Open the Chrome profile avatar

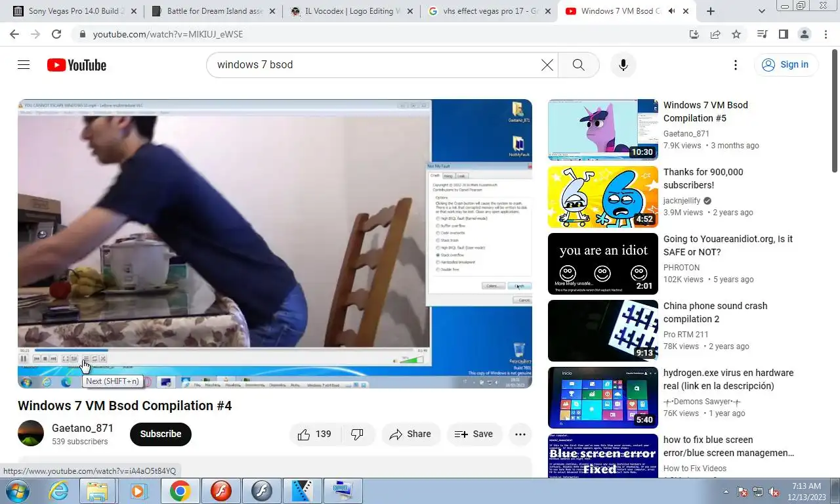805,34
